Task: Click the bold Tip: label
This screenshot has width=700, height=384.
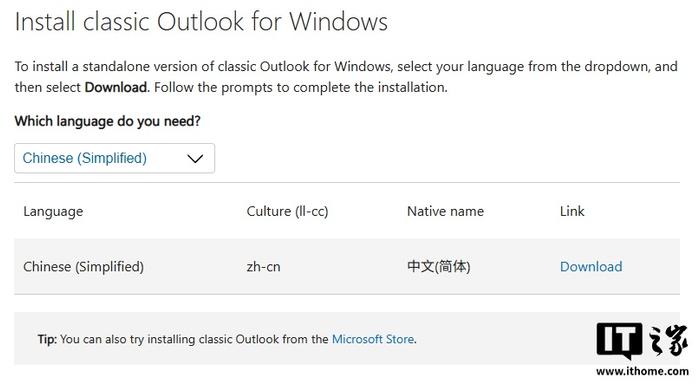Action: [47, 339]
